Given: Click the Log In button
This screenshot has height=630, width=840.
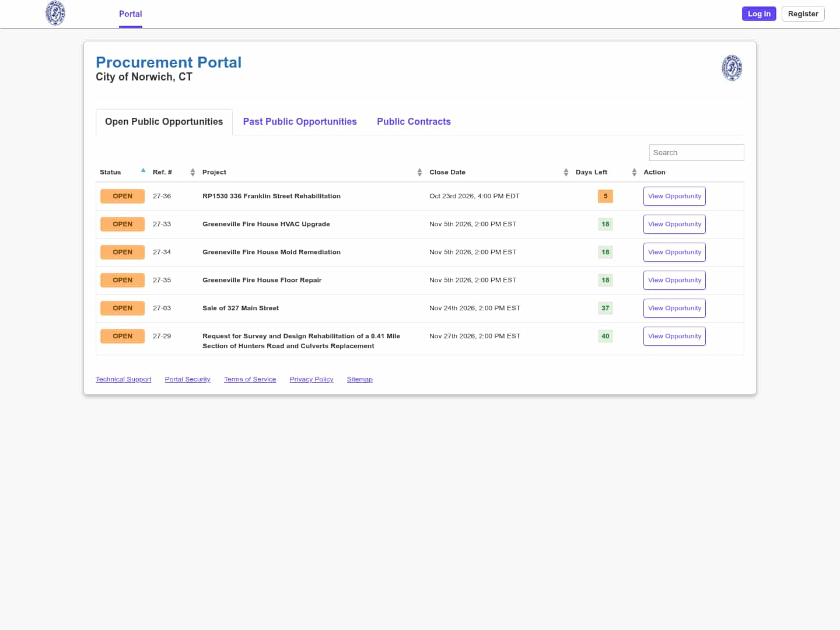Looking at the screenshot, I should pyautogui.click(x=759, y=14).
